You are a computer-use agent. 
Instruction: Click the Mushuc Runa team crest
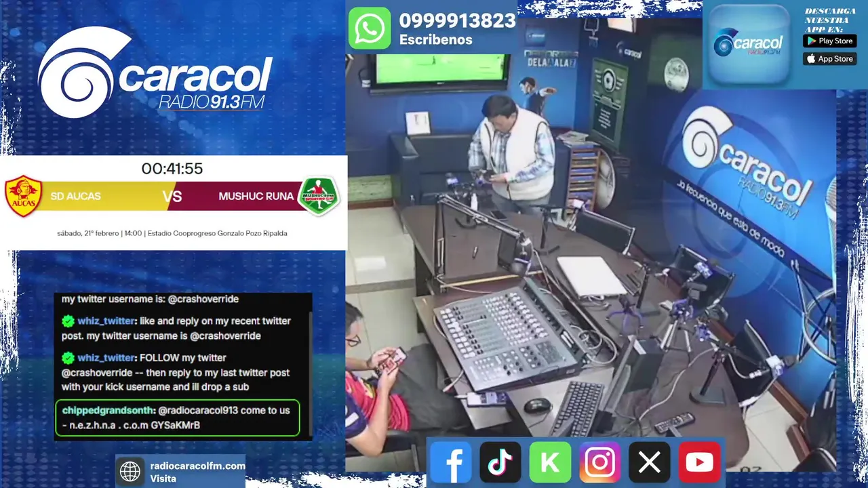[319, 197]
